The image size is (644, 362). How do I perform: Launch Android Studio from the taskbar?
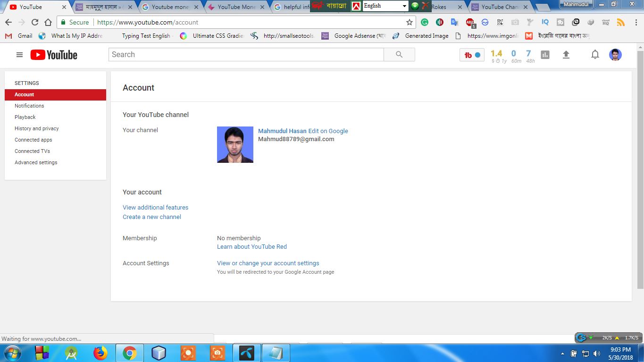71,353
